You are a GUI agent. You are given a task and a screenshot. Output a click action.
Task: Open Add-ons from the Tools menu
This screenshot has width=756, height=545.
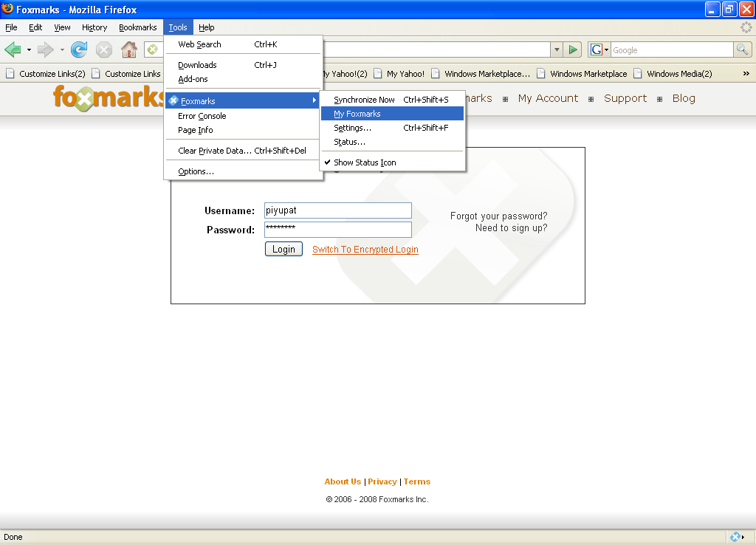coord(242,79)
